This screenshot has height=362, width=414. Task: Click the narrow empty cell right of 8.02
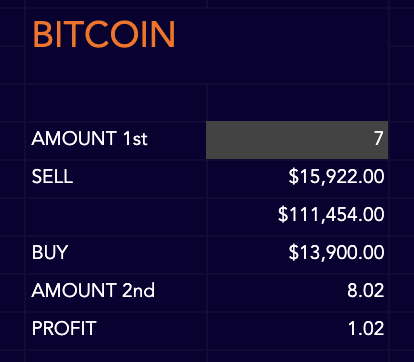402,293
